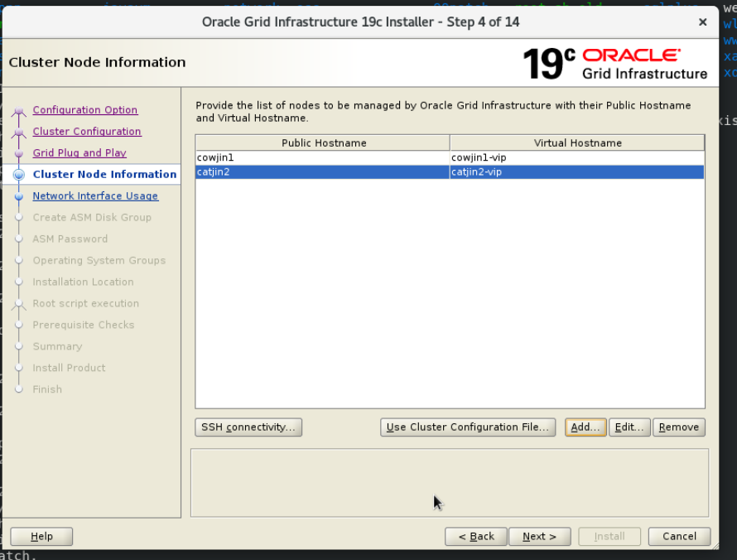Click the Create ASM Disk Group step bullet
This screenshot has width=737, height=560.
[x=19, y=218]
